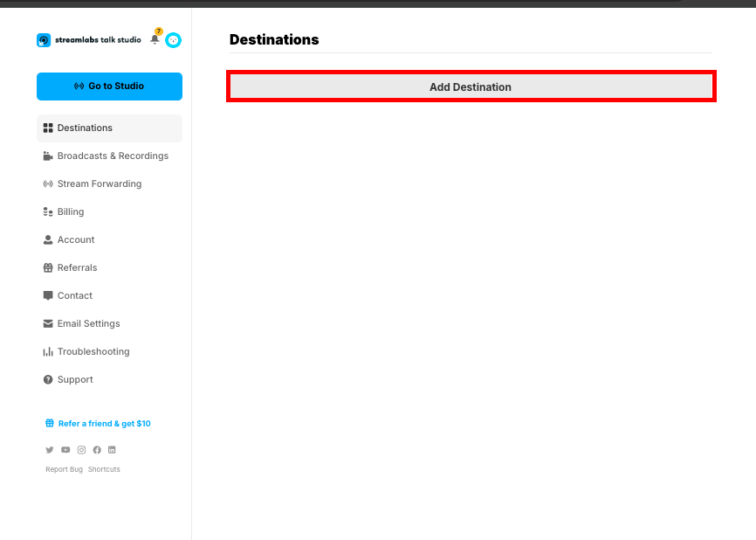
Task: Open the Billing page
Action: 71,211
